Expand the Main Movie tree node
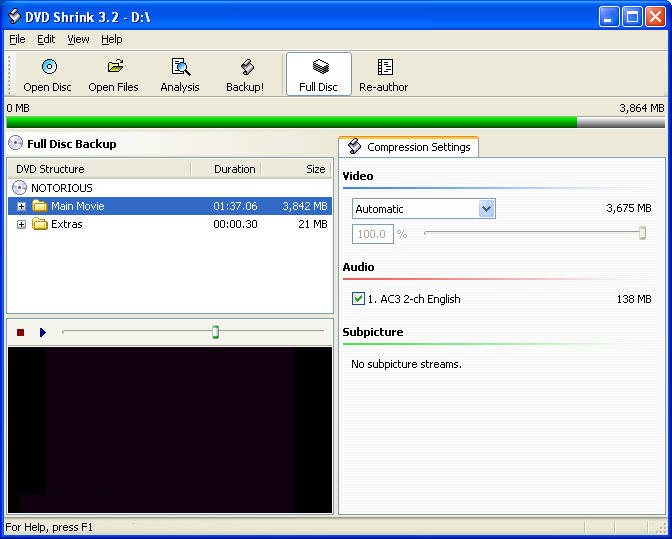The width and height of the screenshot is (672, 539). click(21, 207)
